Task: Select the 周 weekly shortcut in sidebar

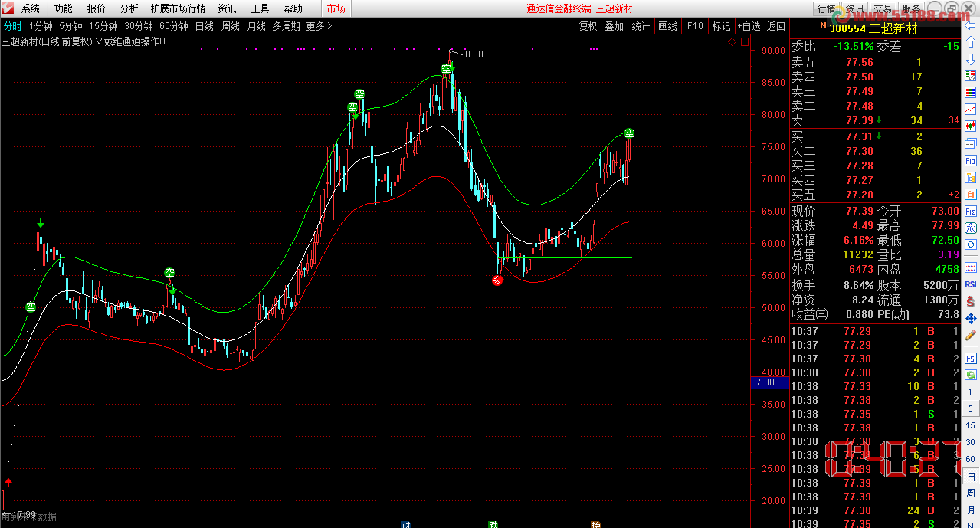Action: pyautogui.click(x=971, y=493)
